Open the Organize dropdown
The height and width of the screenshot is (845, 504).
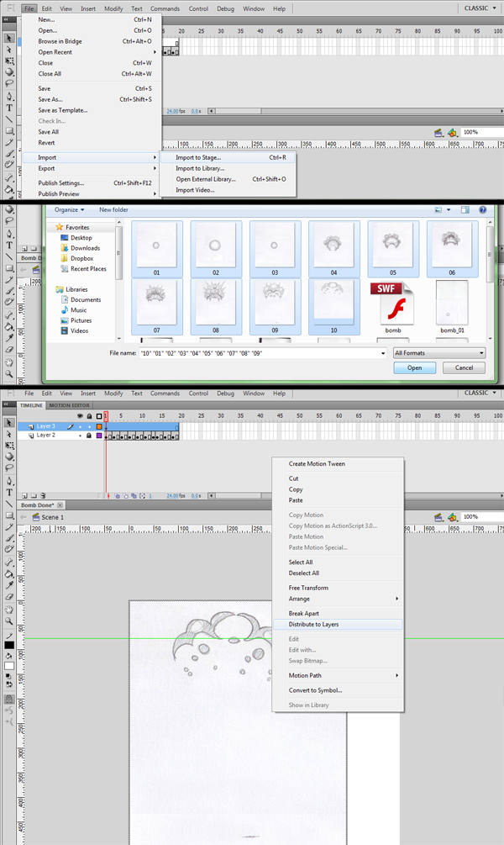click(x=69, y=209)
